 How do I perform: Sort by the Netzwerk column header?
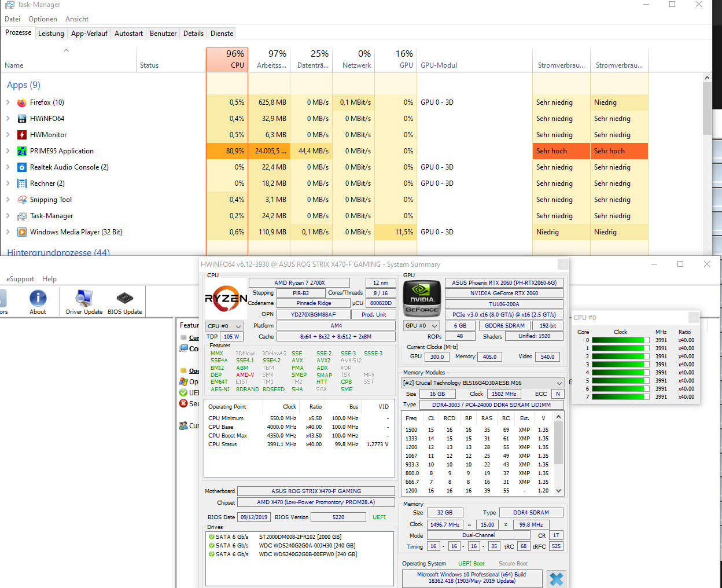pos(353,60)
